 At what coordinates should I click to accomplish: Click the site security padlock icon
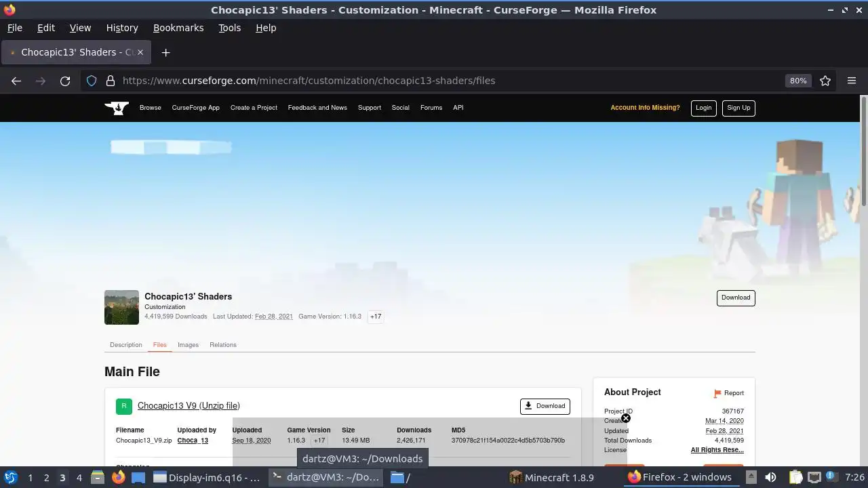(x=110, y=81)
